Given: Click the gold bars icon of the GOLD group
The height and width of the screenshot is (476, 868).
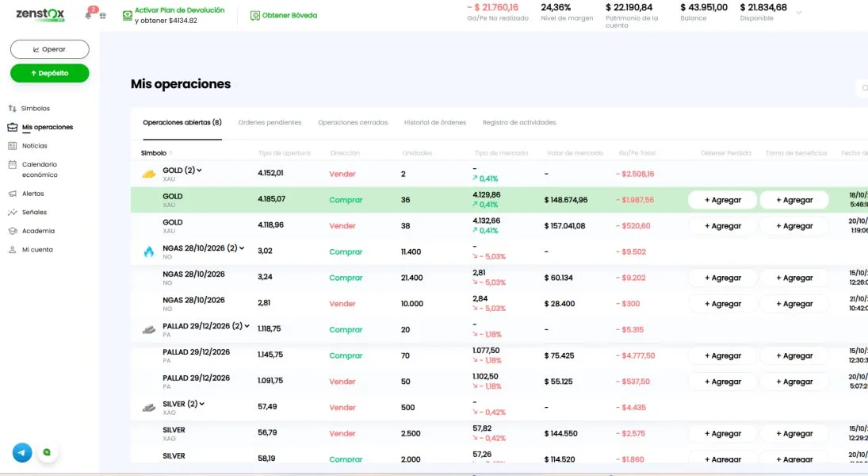Looking at the screenshot, I should [149, 174].
